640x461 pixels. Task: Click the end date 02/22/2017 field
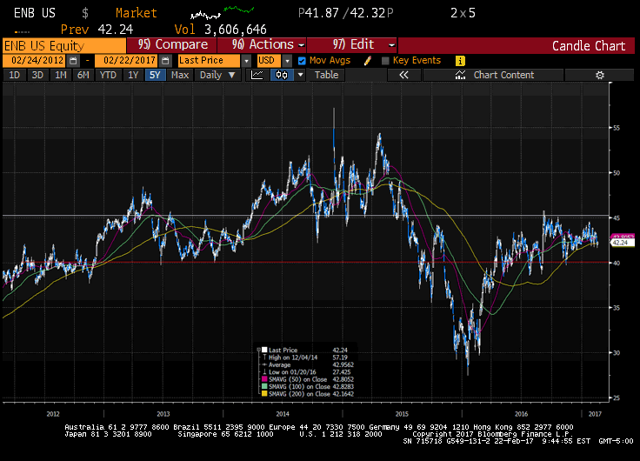click(x=127, y=61)
